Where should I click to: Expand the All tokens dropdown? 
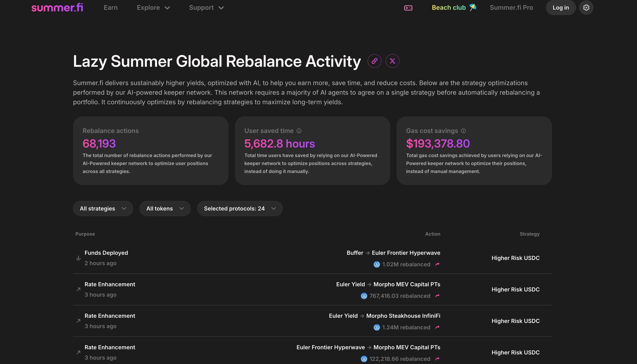point(165,208)
